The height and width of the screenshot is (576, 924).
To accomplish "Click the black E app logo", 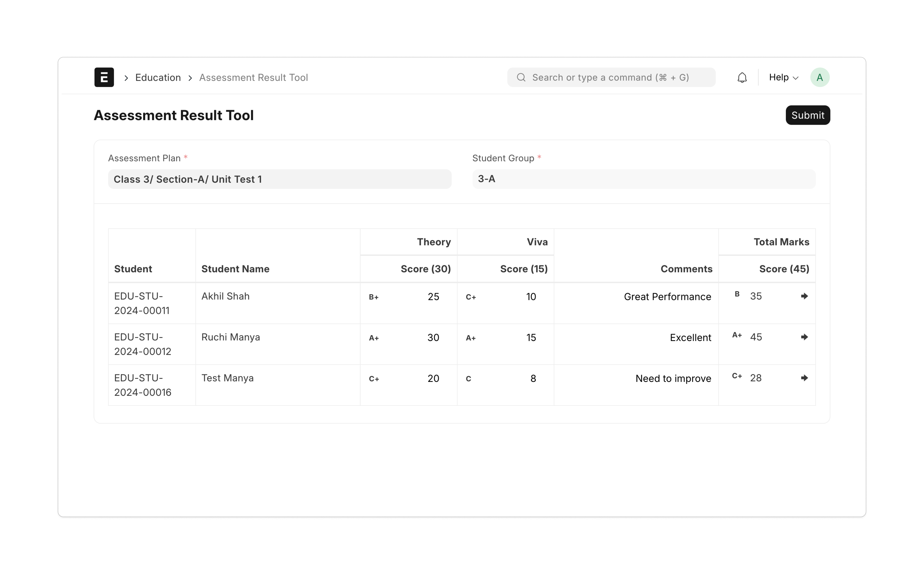I will tap(104, 77).
